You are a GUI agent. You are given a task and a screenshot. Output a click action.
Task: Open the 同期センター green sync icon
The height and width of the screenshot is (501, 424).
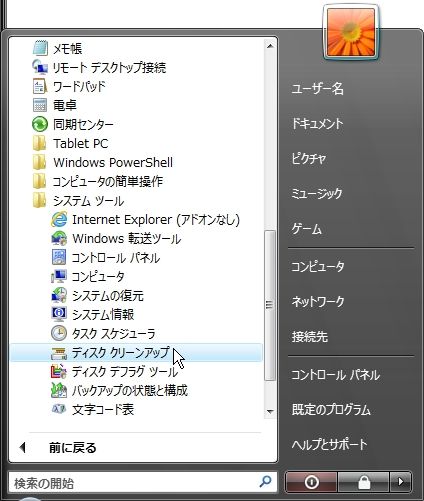pos(40,124)
